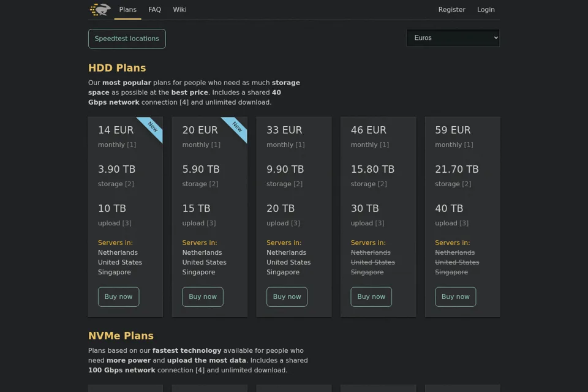Screen dimensions: 588x392
Task: Open the Plans tab
Action: 128,10
